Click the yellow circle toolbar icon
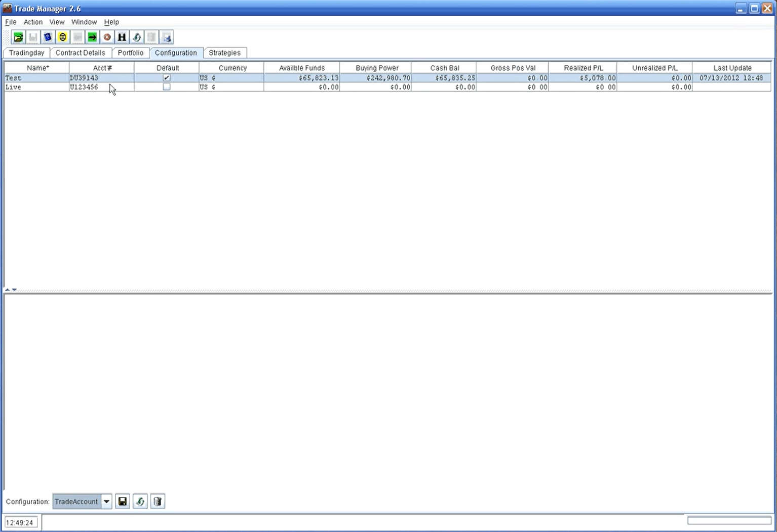 62,37
